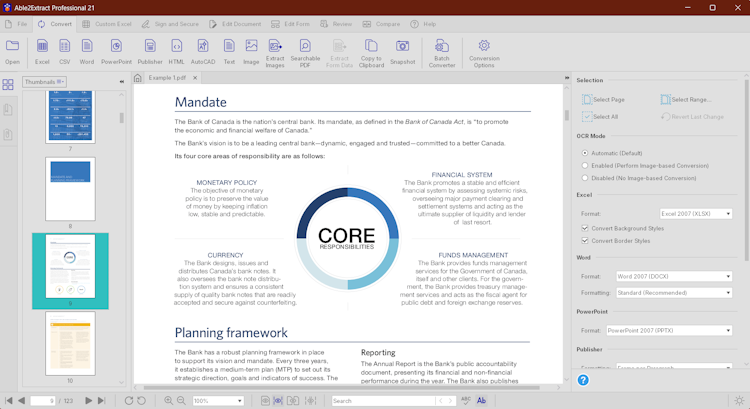The width and height of the screenshot is (750, 409).
Task: Zoom in with magnifier plus
Action: click(168, 401)
